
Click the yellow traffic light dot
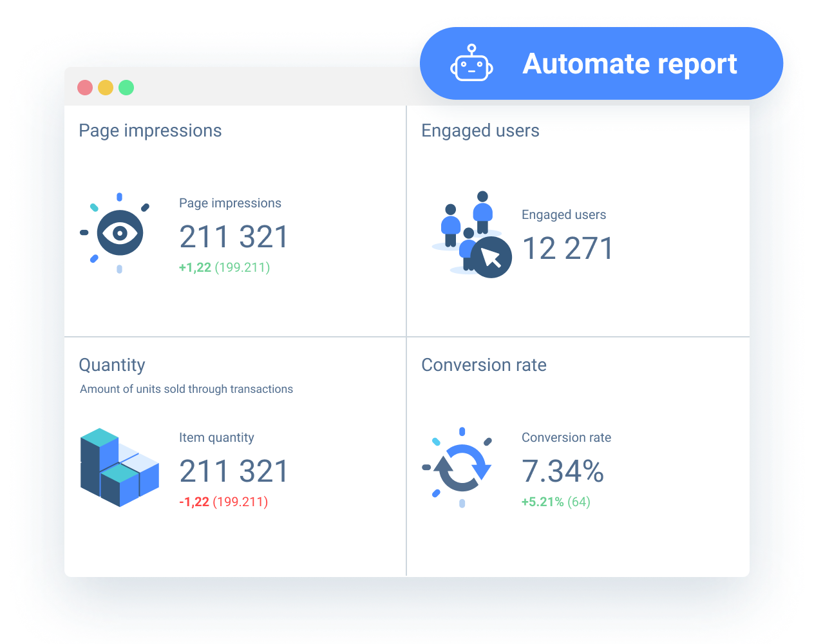pyautogui.click(x=106, y=88)
